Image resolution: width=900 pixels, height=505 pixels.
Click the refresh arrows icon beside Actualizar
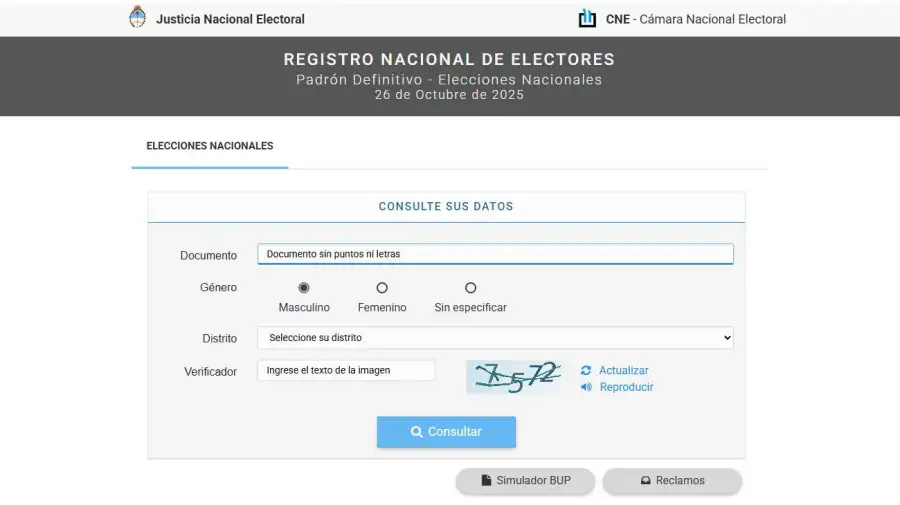586,370
